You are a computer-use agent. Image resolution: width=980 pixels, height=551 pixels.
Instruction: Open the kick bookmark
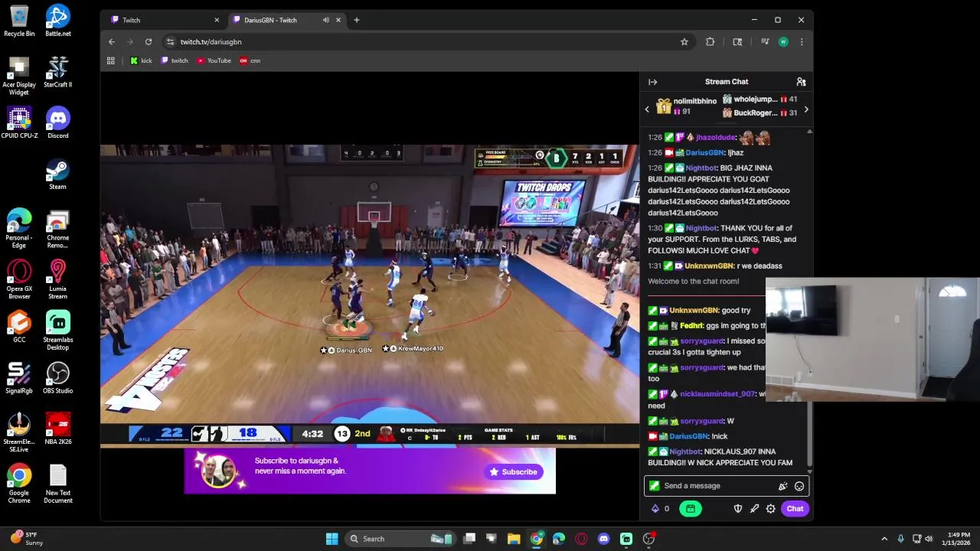coord(141,60)
